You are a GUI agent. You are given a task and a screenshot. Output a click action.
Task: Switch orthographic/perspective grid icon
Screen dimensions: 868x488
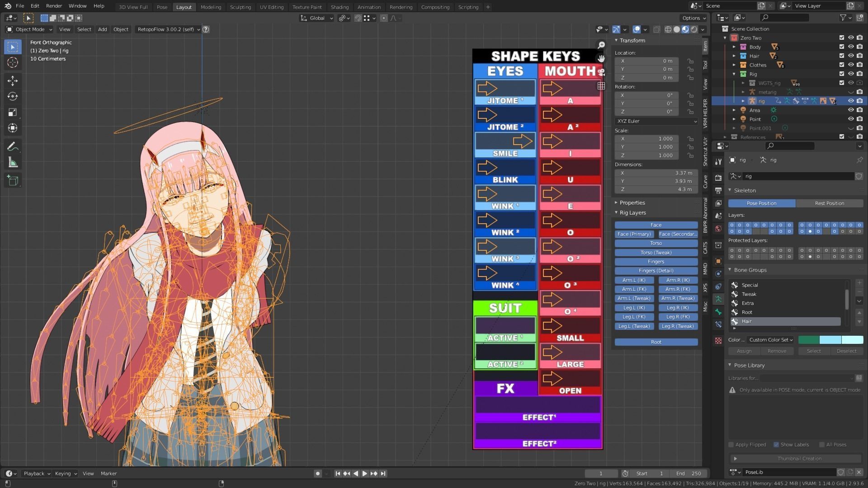coord(601,85)
